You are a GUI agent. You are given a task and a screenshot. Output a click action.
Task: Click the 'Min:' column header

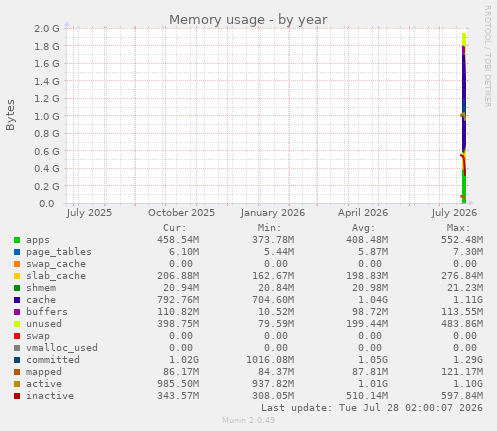click(269, 228)
